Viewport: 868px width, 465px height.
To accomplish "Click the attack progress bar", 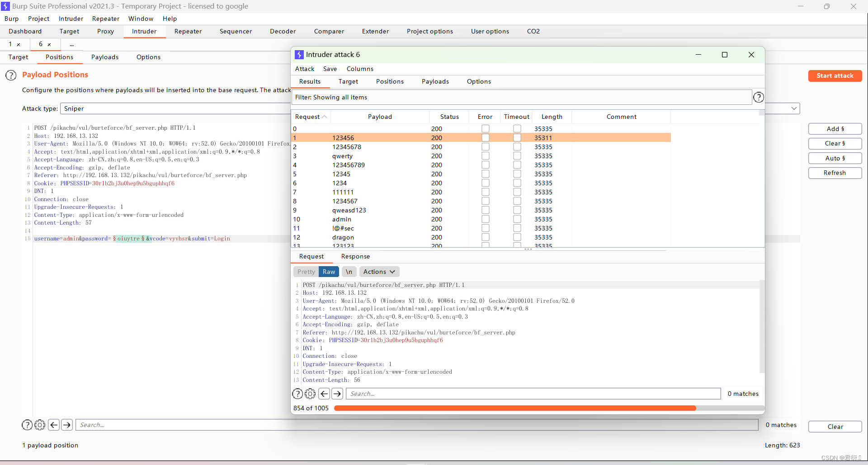I will coord(549,408).
